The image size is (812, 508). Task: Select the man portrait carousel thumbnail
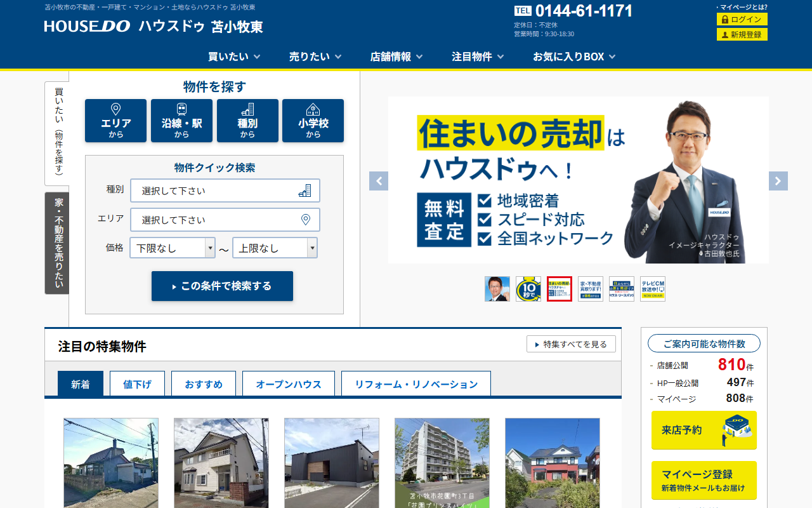click(x=497, y=289)
